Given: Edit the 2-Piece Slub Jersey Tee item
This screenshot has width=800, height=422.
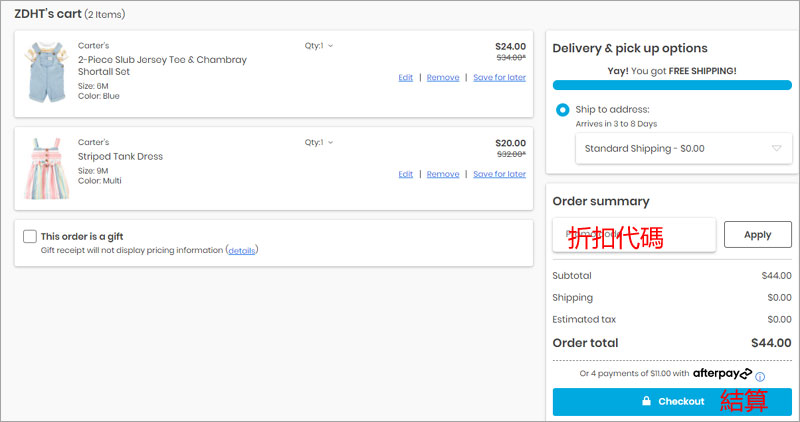Looking at the screenshot, I should pyautogui.click(x=406, y=78).
